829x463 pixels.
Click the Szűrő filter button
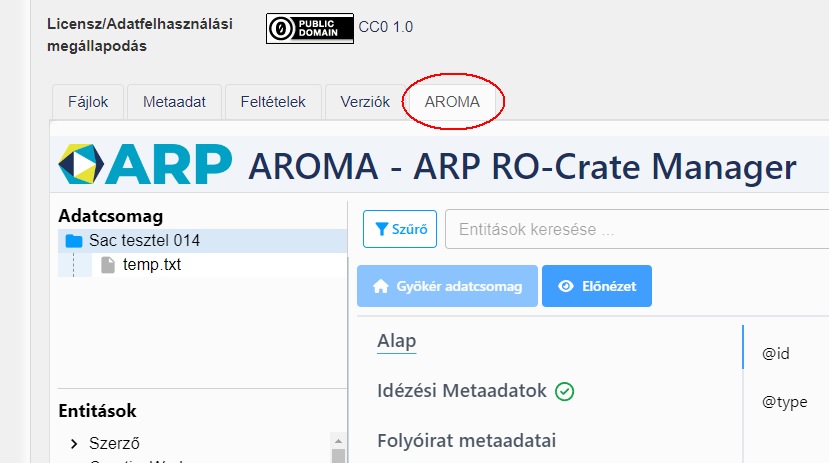pyautogui.click(x=400, y=229)
